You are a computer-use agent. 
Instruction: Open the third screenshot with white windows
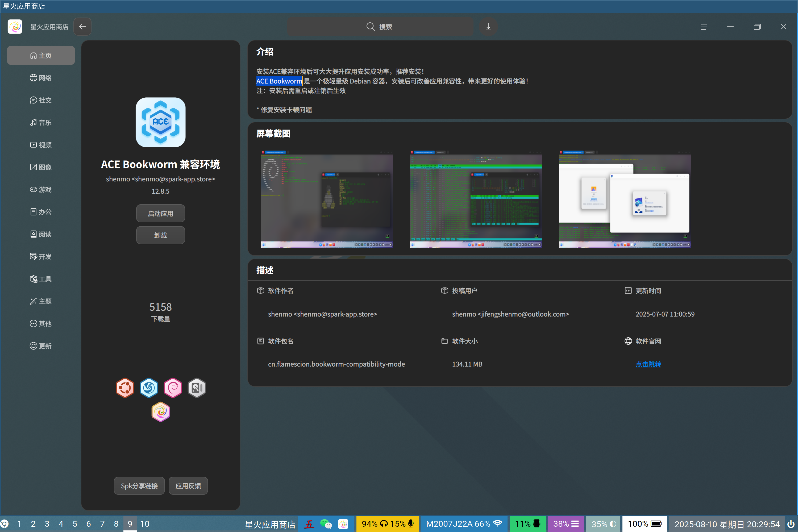pos(625,199)
